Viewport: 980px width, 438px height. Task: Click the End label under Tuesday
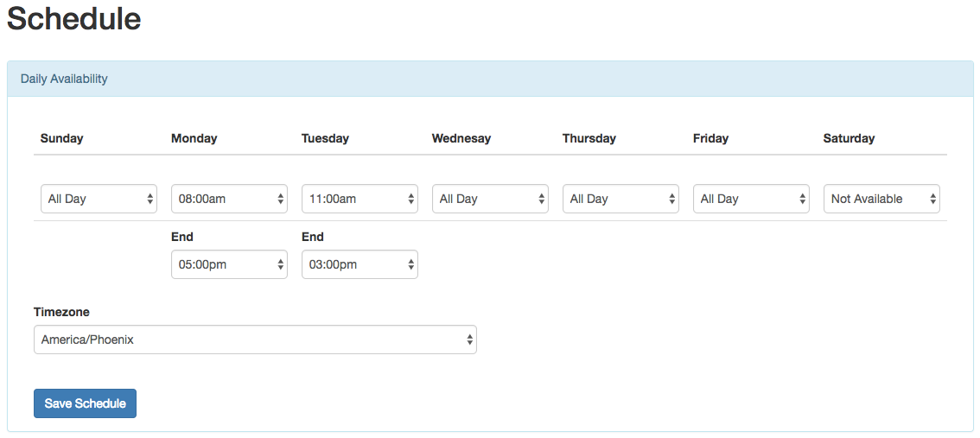(313, 237)
